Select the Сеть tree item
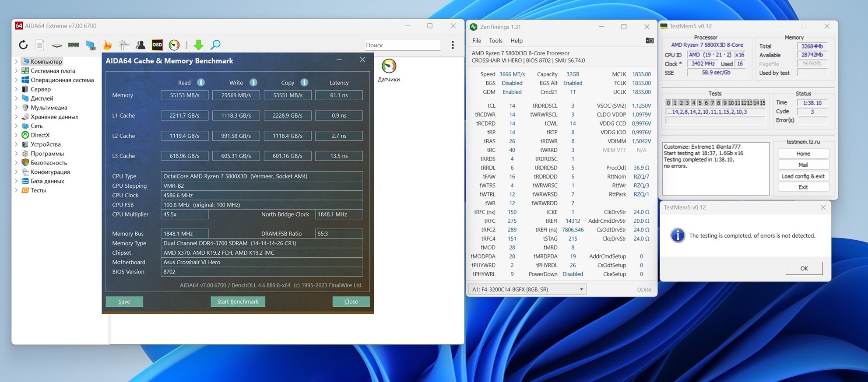Viewport: 868px width, 382px height. pyautogui.click(x=37, y=126)
